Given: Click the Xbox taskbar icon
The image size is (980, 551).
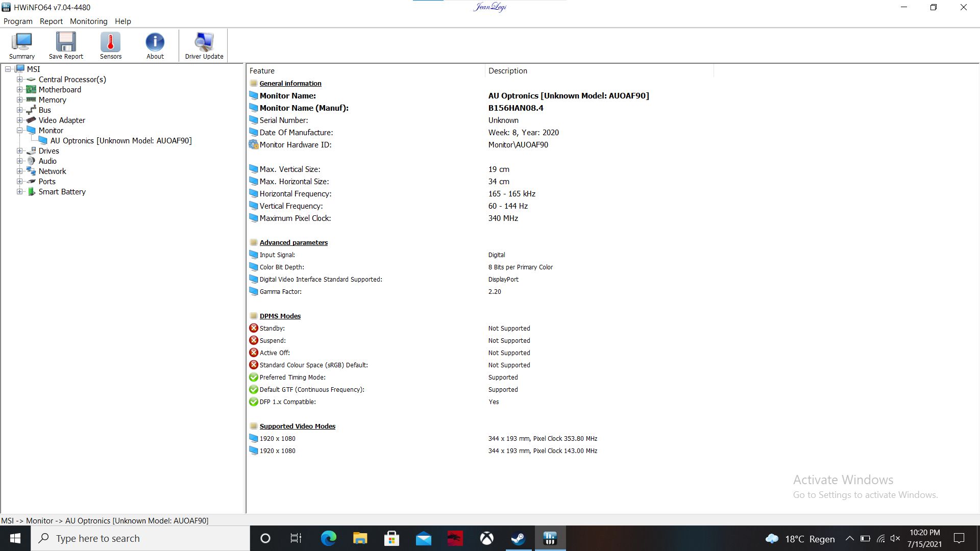Looking at the screenshot, I should click(x=486, y=538).
